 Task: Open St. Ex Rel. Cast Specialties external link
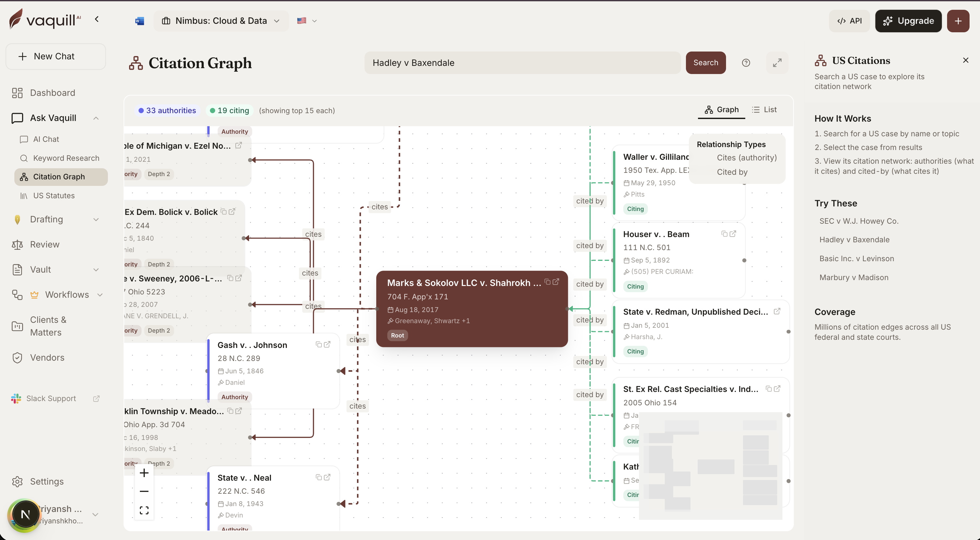click(x=777, y=389)
